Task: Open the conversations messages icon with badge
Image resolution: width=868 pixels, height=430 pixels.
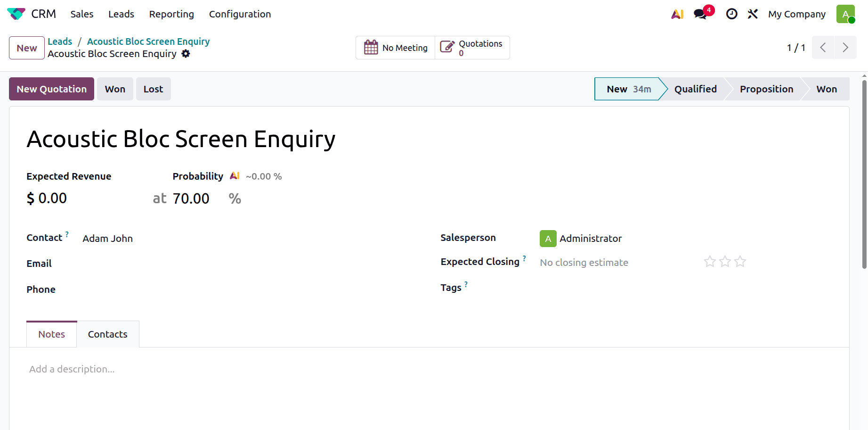Action: [x=701, y=14]
